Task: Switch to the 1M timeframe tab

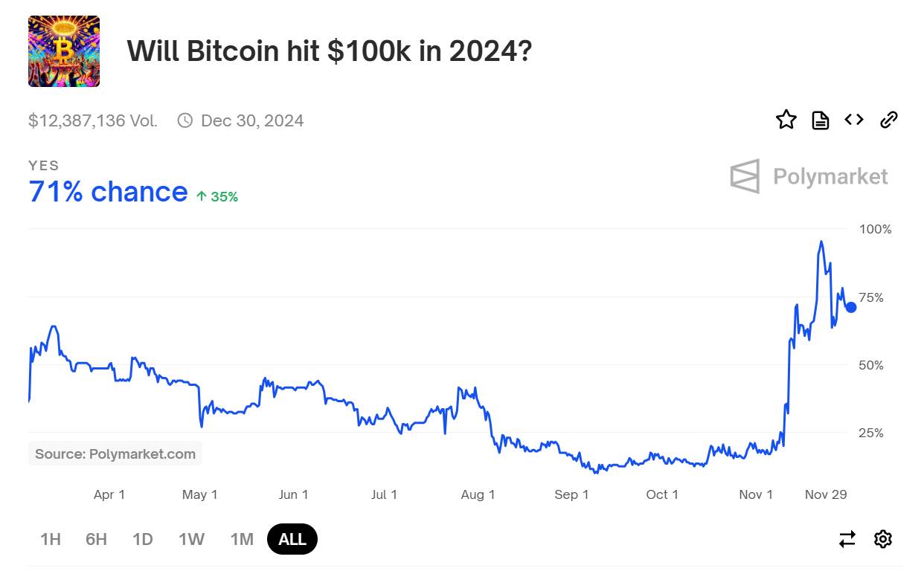Action: [x=241, y=539]
